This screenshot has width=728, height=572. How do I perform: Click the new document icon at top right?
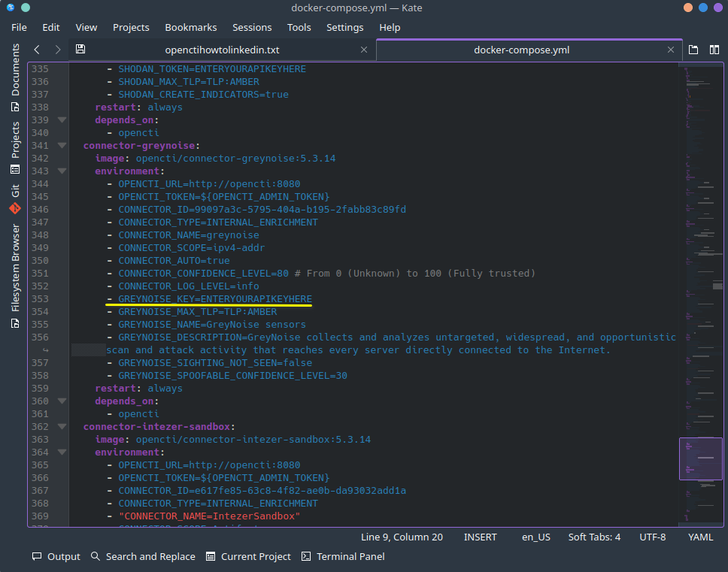pos(693,50)
